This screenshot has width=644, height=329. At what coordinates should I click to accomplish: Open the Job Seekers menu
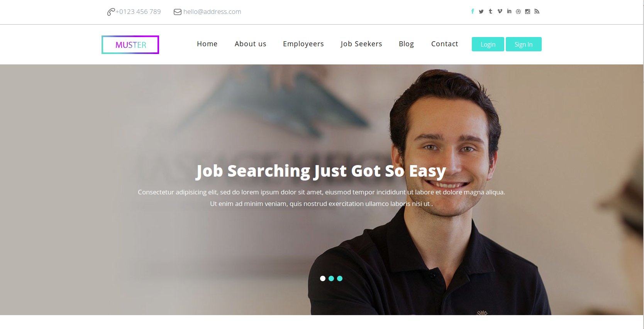coord(361,44)
